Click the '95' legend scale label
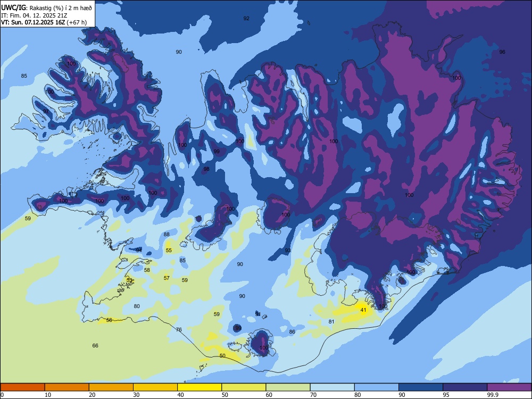This screenshot has width=532, height=399. point(446,395)
